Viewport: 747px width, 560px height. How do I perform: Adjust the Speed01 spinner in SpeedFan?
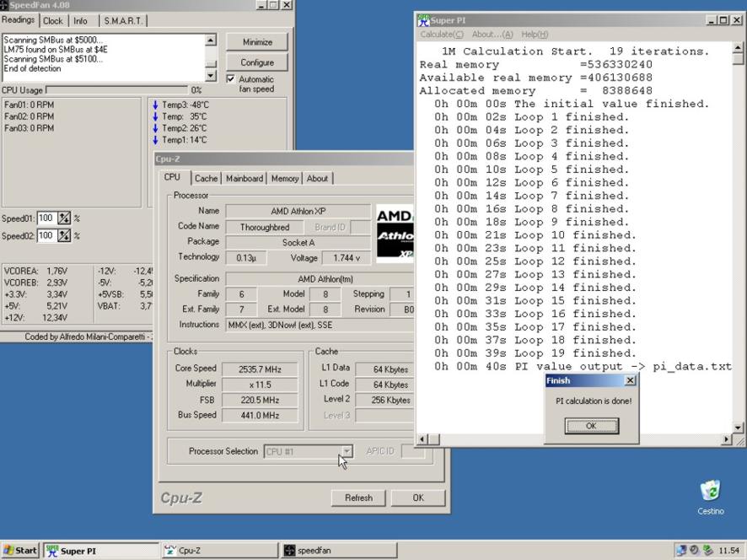click(x=64, y=218)
